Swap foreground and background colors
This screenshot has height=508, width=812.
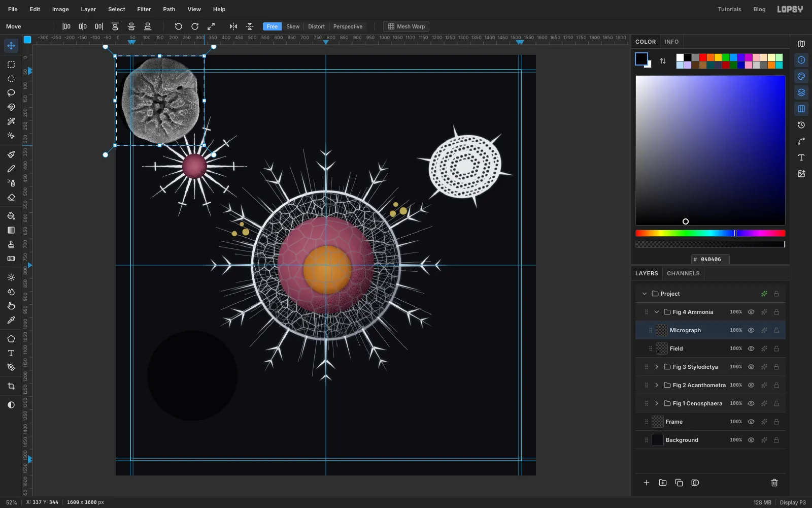click(x=663, y=61)
